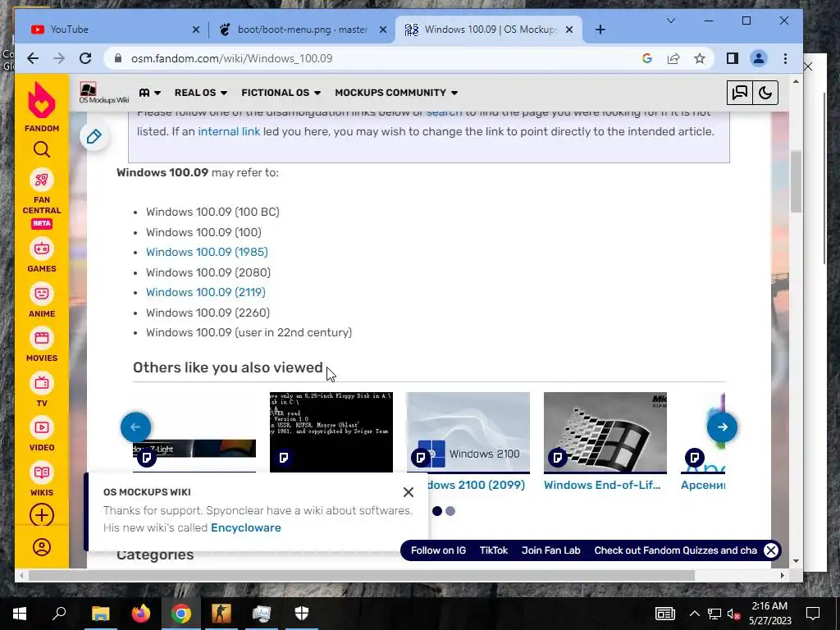Click the share page icon in address bar
This screenshot has height=630, width=840.
coord(673,58)
